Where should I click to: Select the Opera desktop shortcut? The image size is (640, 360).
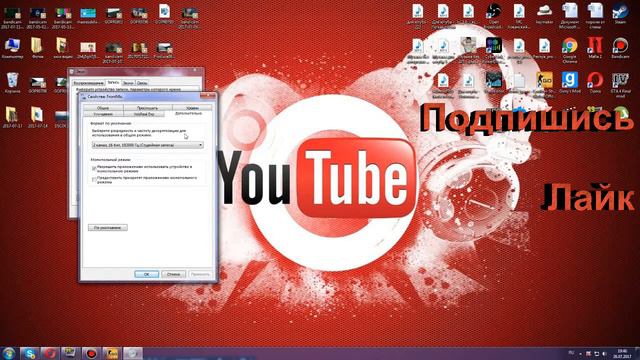(595, 82)
